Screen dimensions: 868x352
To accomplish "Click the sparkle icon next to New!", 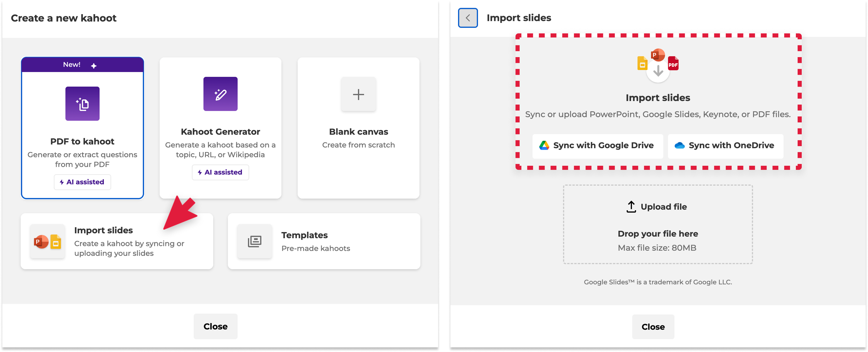I will click(94, 66).
